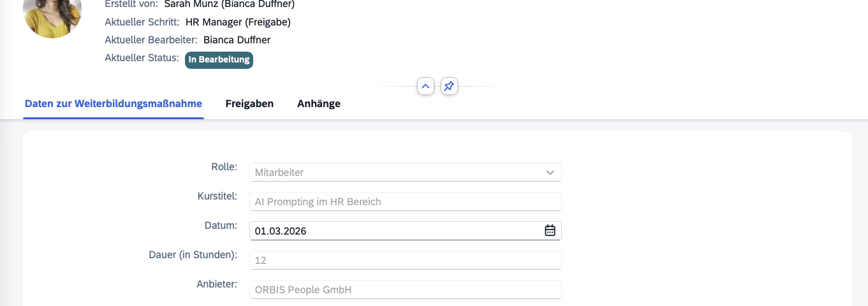Open the calendar picker in Datum field
Viewport: 868px width, 306px height.
[550, 231]
